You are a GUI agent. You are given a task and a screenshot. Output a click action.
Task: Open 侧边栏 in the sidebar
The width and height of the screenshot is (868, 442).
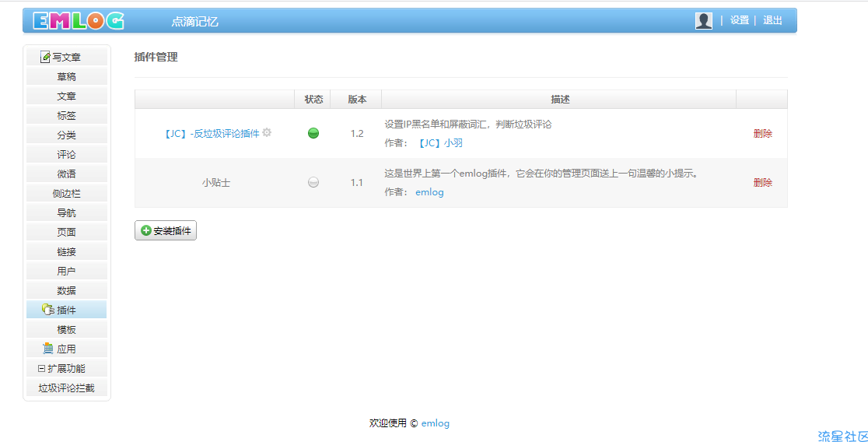coord(66,193)
